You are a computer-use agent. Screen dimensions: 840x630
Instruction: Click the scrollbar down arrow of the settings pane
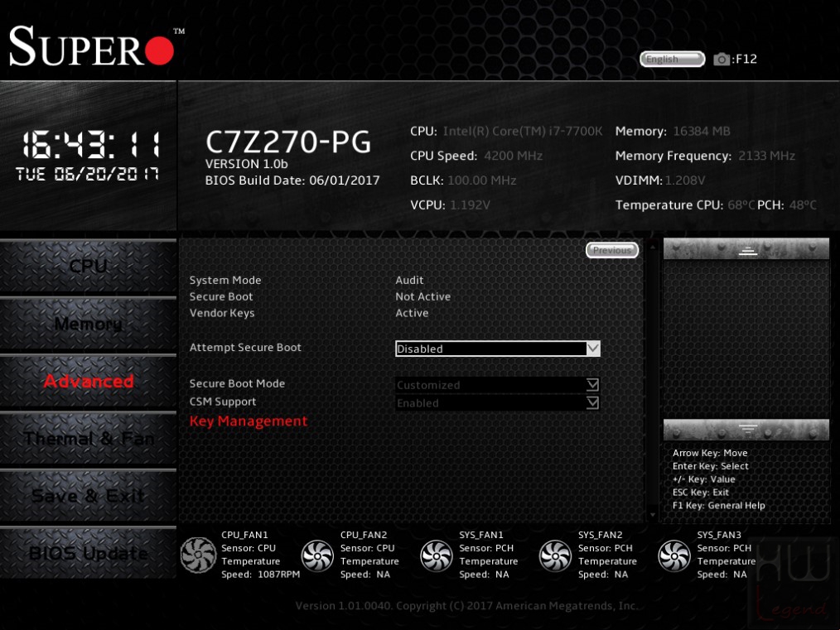click(653, 515)
